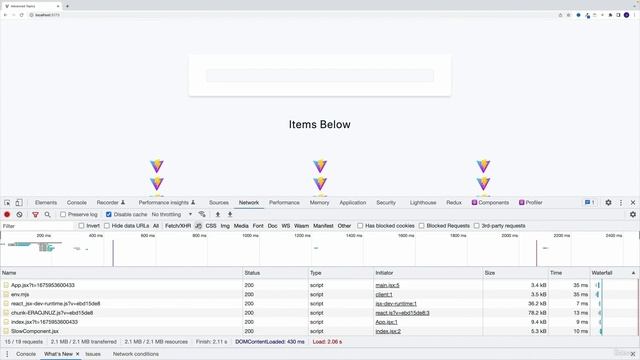Viewport: 640px width, 360px height.
Task: Open the No throttling dropdown
Action: [x=171, y=214]
